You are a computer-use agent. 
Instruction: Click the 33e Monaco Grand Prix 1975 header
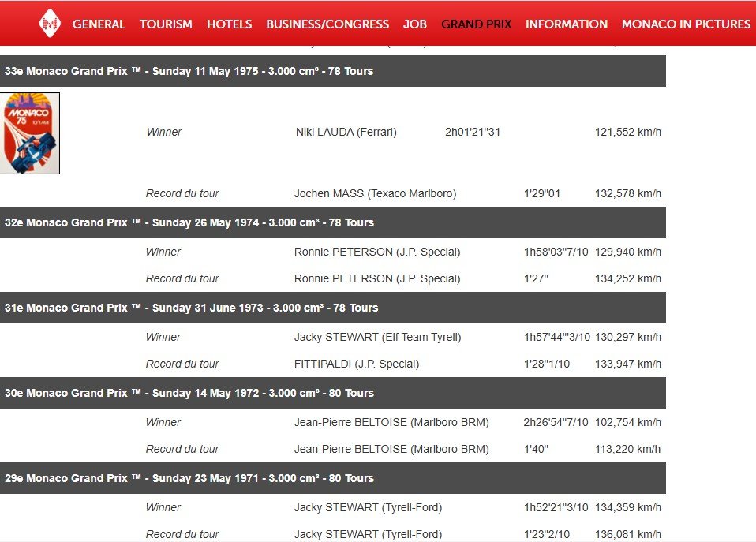(x=333, y=71)
